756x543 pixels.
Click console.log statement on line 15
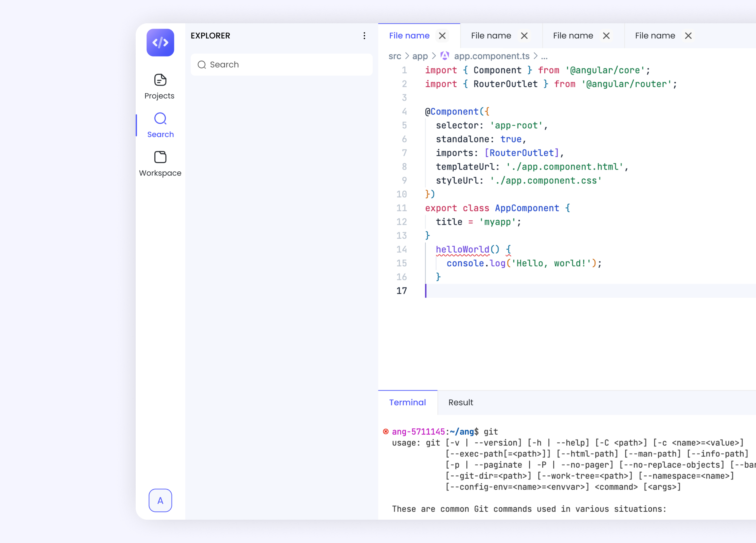524,263
